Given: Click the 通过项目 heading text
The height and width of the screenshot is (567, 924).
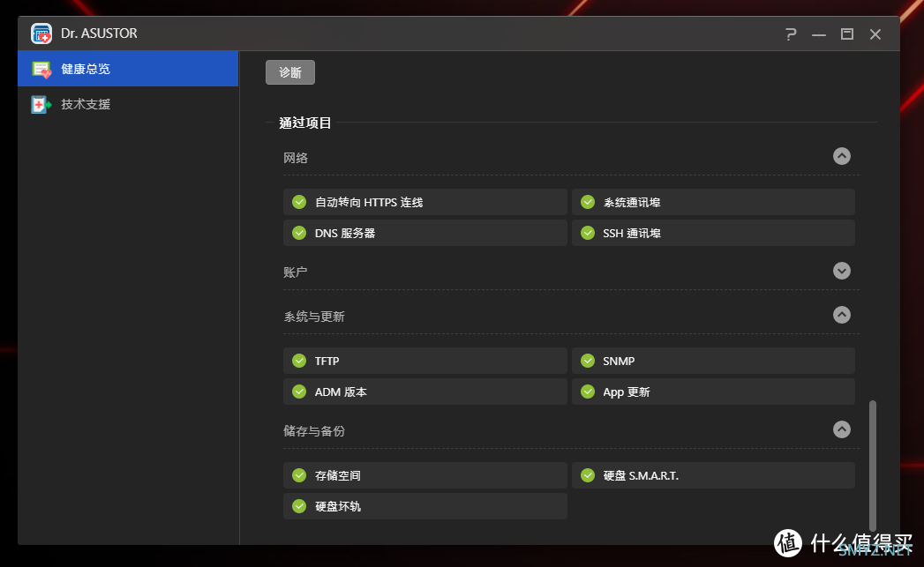Looking at the screenshot, I should click(304, 123).
